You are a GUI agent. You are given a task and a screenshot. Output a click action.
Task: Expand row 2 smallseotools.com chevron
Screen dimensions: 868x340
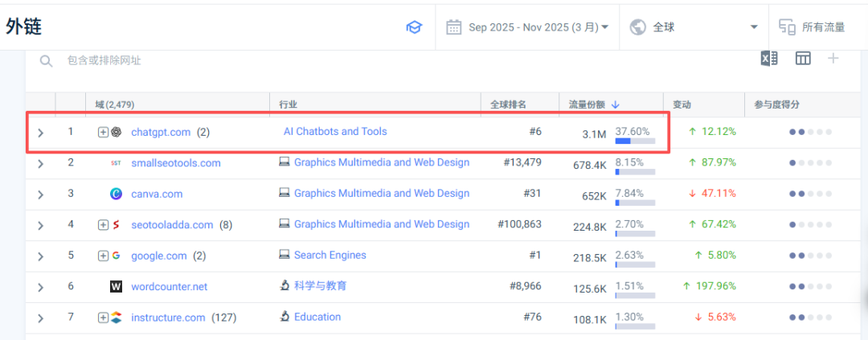point(40,164)
